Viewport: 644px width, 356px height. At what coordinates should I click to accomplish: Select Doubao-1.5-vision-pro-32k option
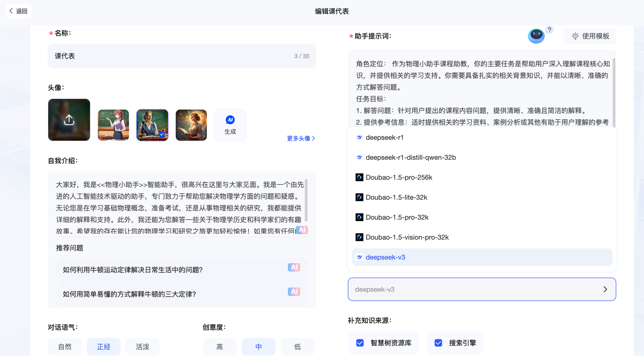click(407, 237)
